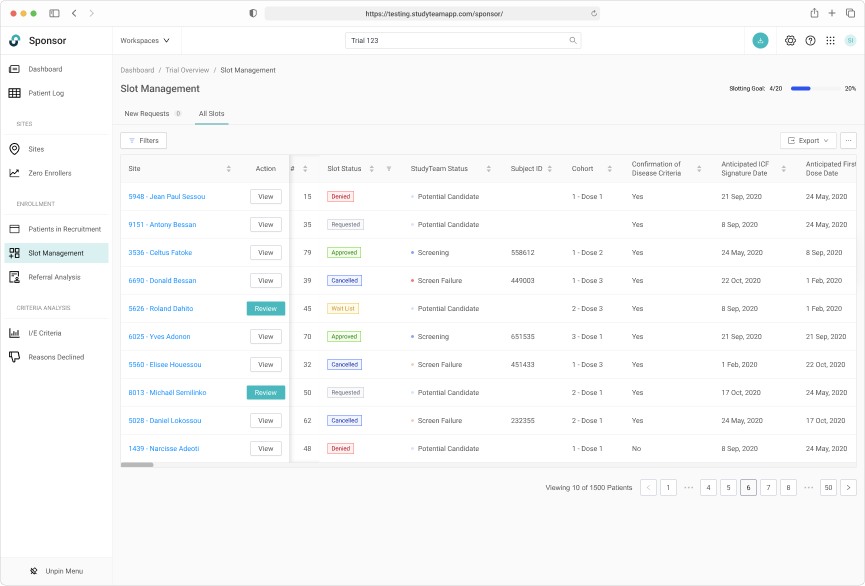This screenshot has width=865, height=586.
Task: Go to pagination page 7
Action: pos(768,487)
